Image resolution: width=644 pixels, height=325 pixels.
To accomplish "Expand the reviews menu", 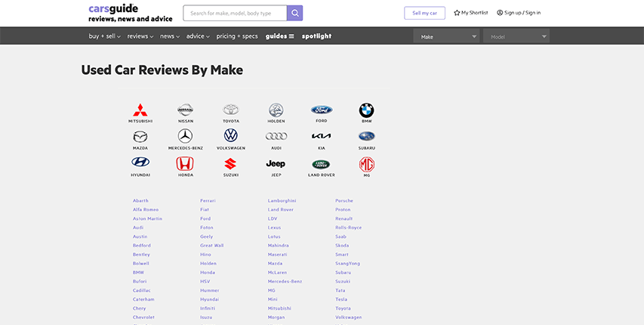I will coord(140,36).
